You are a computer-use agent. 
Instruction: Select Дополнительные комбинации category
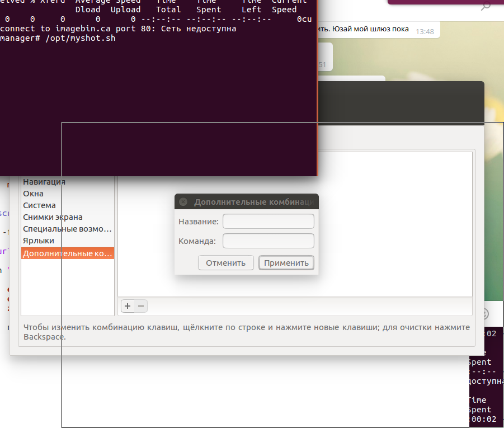point(68,253)
